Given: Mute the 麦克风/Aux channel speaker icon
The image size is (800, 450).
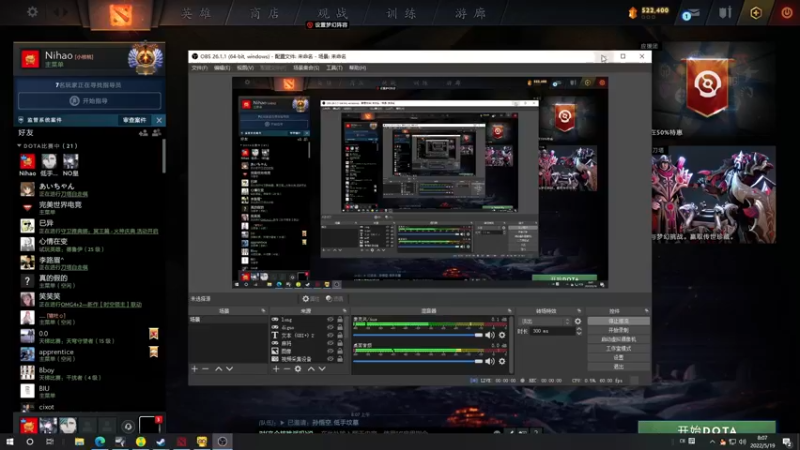Looking at the screenshot, I should (490, 335).
